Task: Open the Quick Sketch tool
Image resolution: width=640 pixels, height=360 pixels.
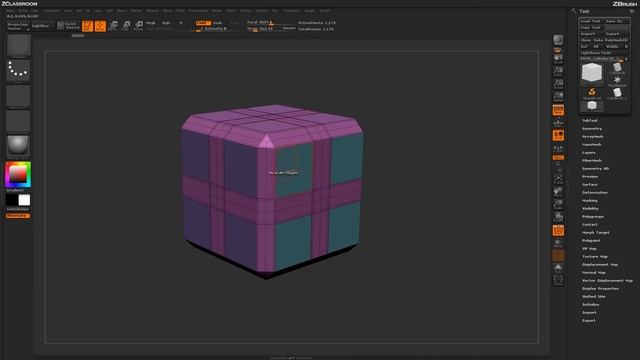Action: [x=68, y=26]
